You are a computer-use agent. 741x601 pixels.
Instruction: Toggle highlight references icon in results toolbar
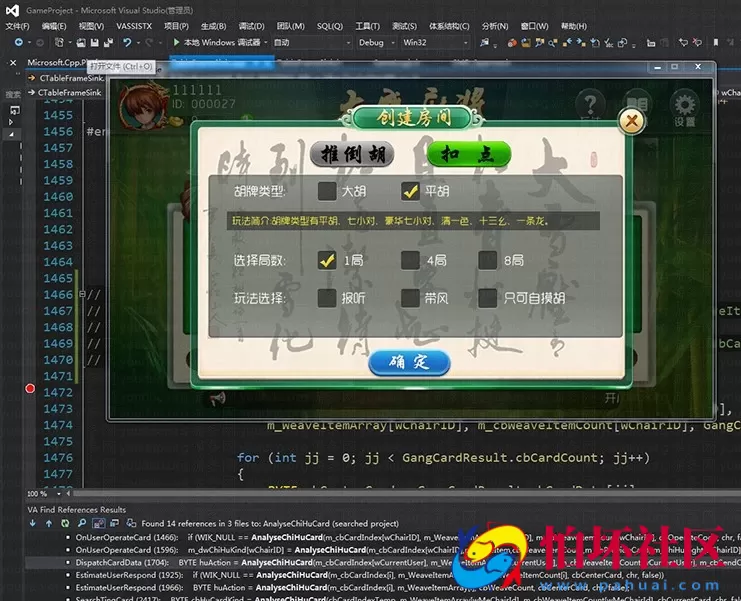(x=99, y=523)
